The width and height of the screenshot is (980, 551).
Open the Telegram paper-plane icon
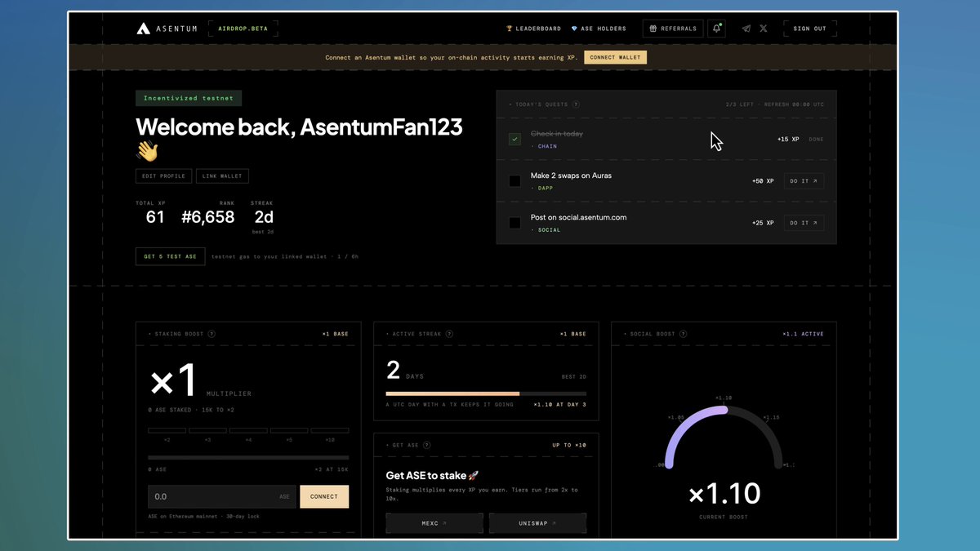746,29
